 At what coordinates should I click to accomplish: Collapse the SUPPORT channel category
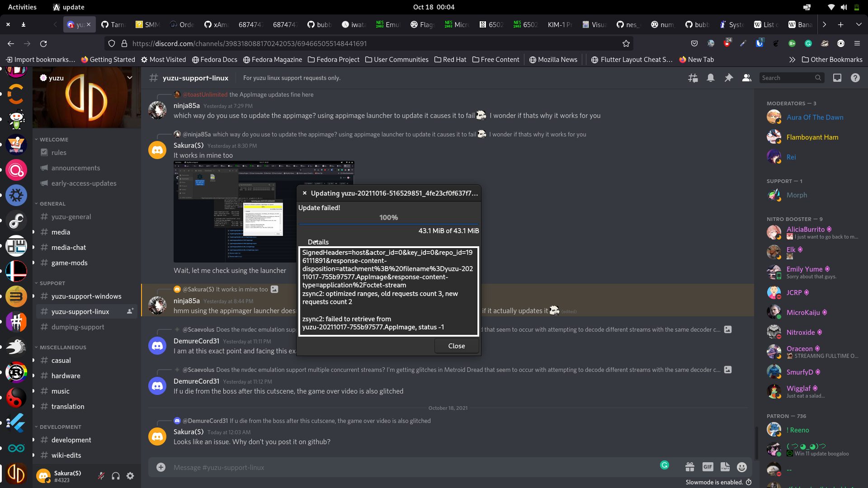tap(51, 283)
